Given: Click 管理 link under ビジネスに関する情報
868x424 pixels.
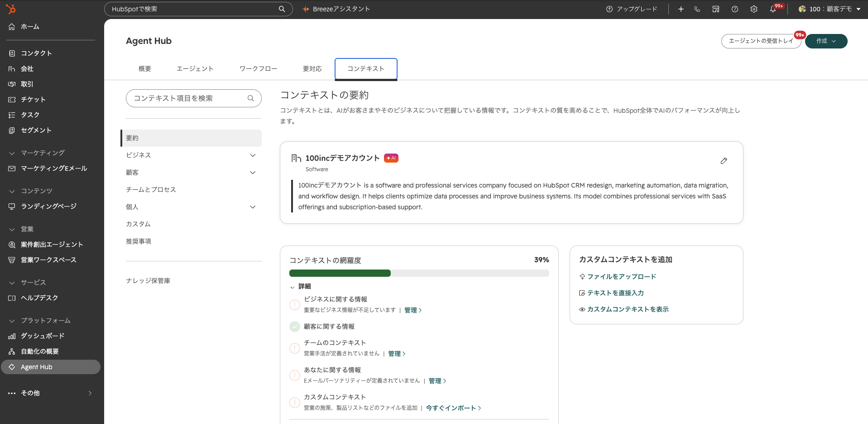Looking at the screenshot, I should pyautogui.click(x=413, y=310).
